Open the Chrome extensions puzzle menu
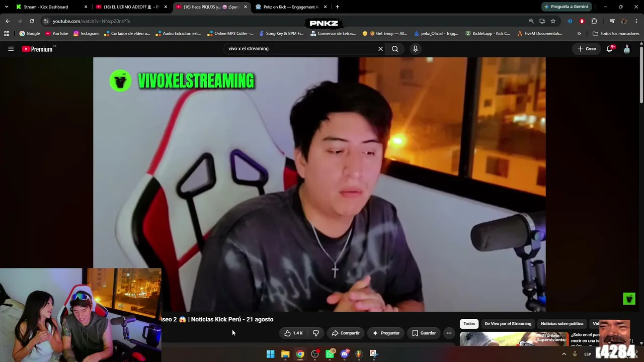Screen dimensions: 644x362 (x=594, y=21)
